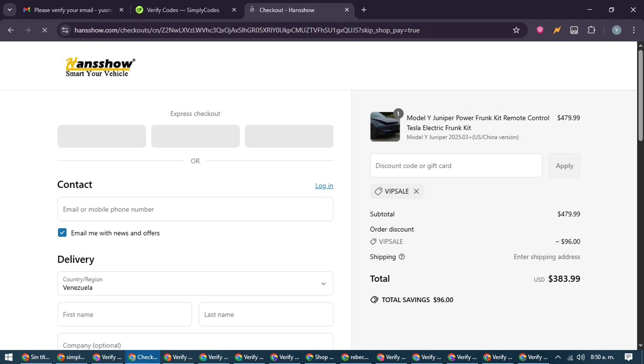The height and width of the screenshot is (364, 644).
Task: Click the Check... taskbar Chrome window
Action: click(143, 357)
